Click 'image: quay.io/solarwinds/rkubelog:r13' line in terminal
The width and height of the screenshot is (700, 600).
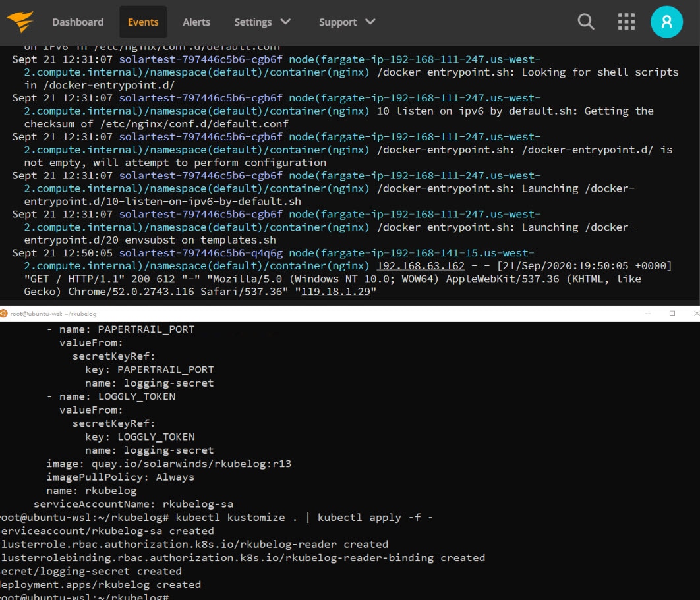point(169,464)
